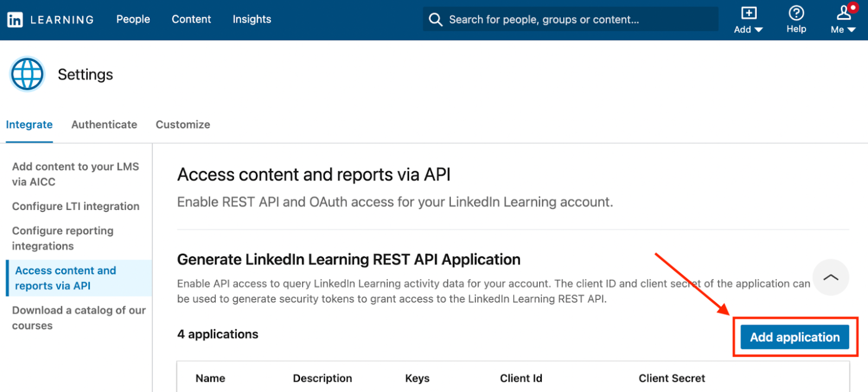
Task: Open the Add menu icon
Action: point(749,13)
